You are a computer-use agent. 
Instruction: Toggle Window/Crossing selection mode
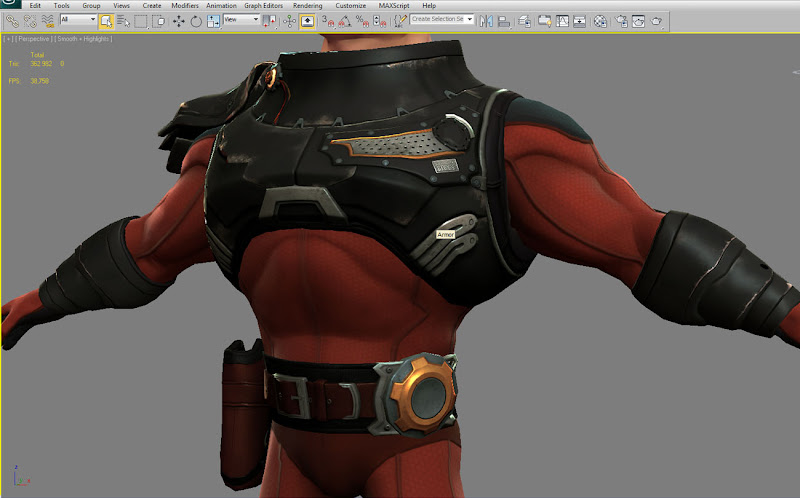(160, 20)
